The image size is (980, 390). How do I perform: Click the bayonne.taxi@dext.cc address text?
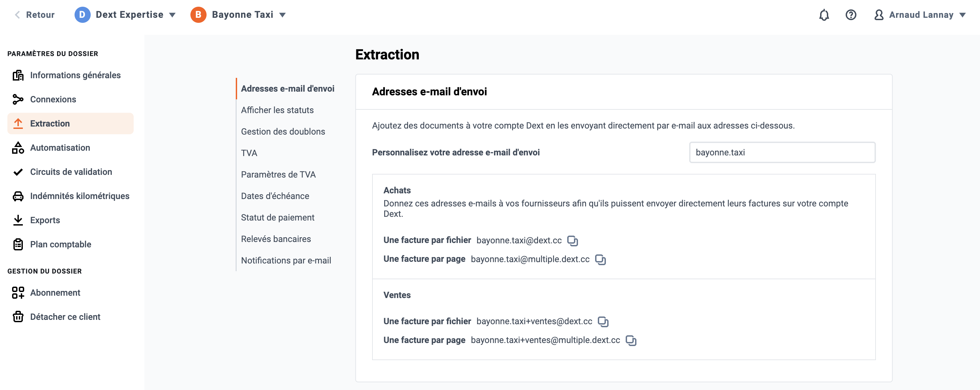tap(519, 240)
